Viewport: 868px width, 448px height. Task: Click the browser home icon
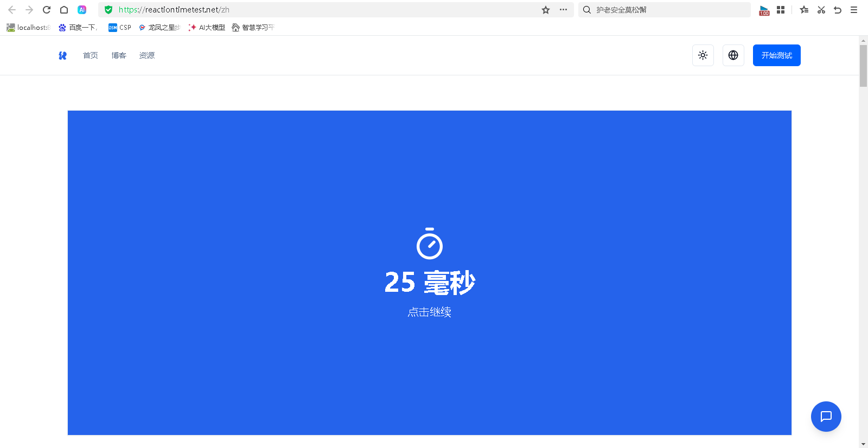[64, 10]
